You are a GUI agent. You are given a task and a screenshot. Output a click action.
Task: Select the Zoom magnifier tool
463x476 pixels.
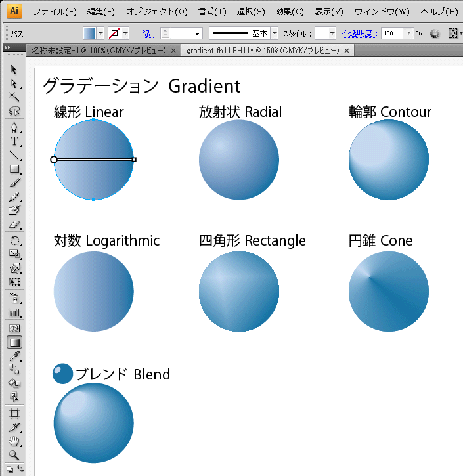click(14, 455)
